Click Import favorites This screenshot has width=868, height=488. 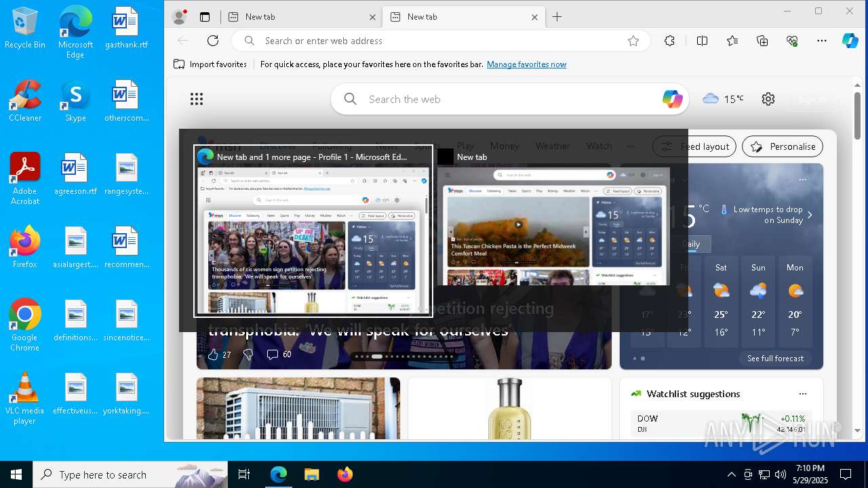[x=210, y=64]
